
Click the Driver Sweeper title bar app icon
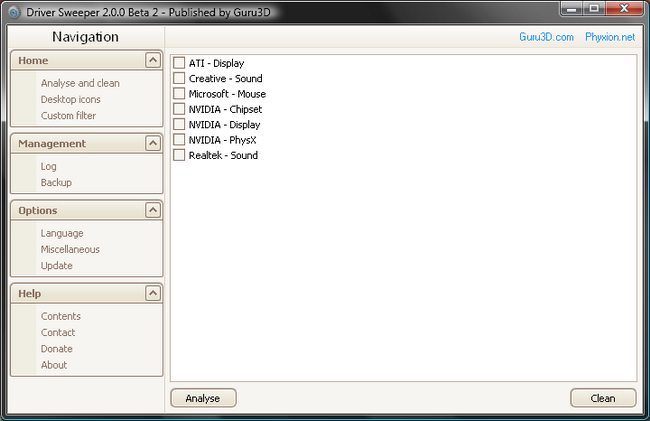pos(14,12)
